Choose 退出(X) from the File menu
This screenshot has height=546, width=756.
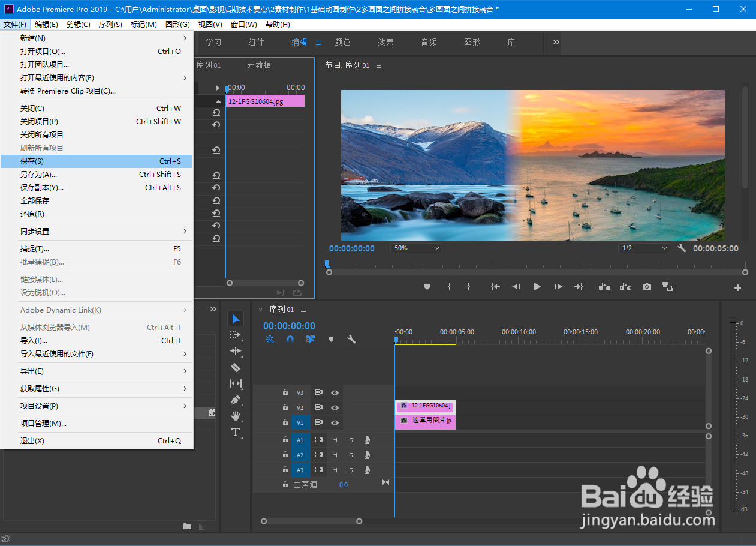click(97, 440)
